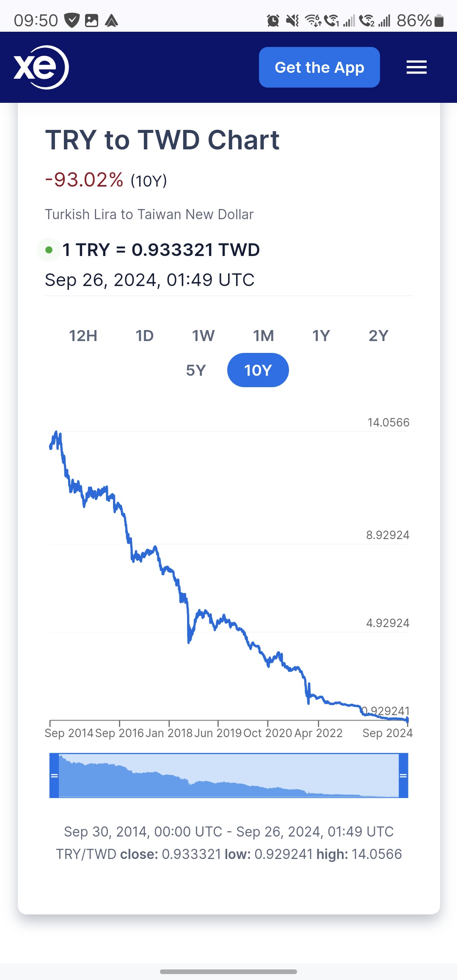This screenshot has height=980, width=457.
Task: Tap the alarm clock status icon
Action: pyautogui.click(x=273, y=20)
